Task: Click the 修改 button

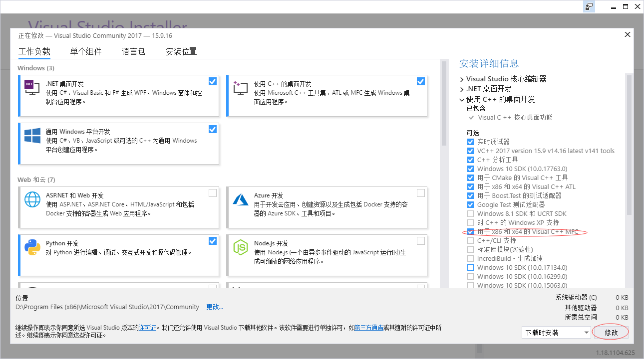Action: coord(611,333)
